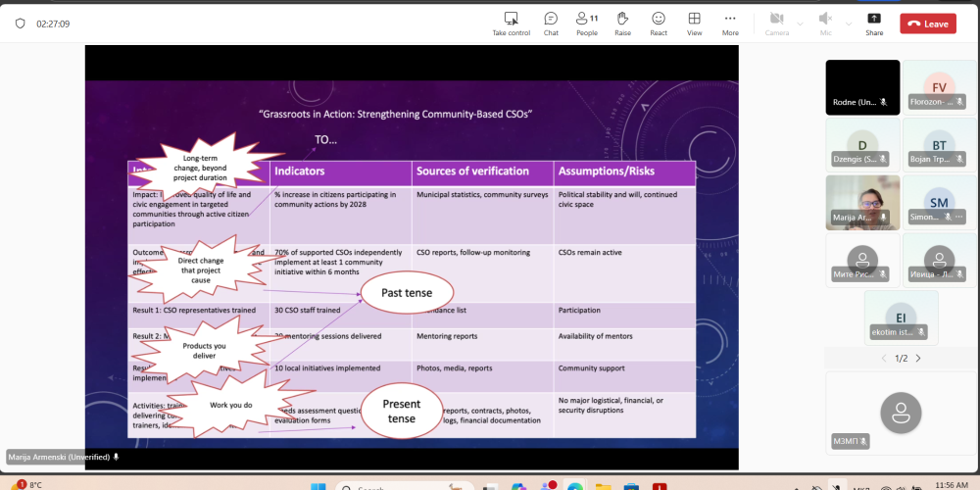Show the People participants list
This screenshot has width=980, height=490.
pyautogui.click(x=586, y=24)
